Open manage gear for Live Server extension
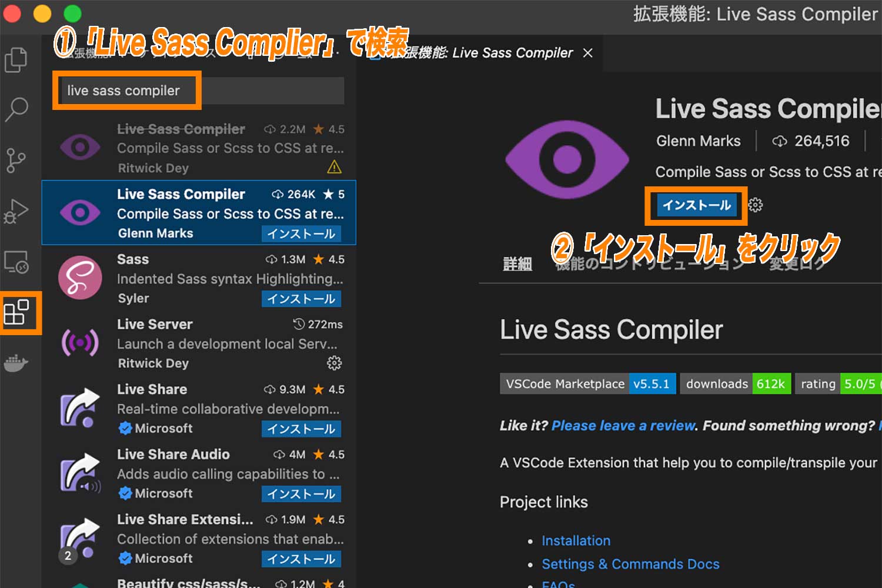Screen dimensions: 882x588 [x=334, y=363]
